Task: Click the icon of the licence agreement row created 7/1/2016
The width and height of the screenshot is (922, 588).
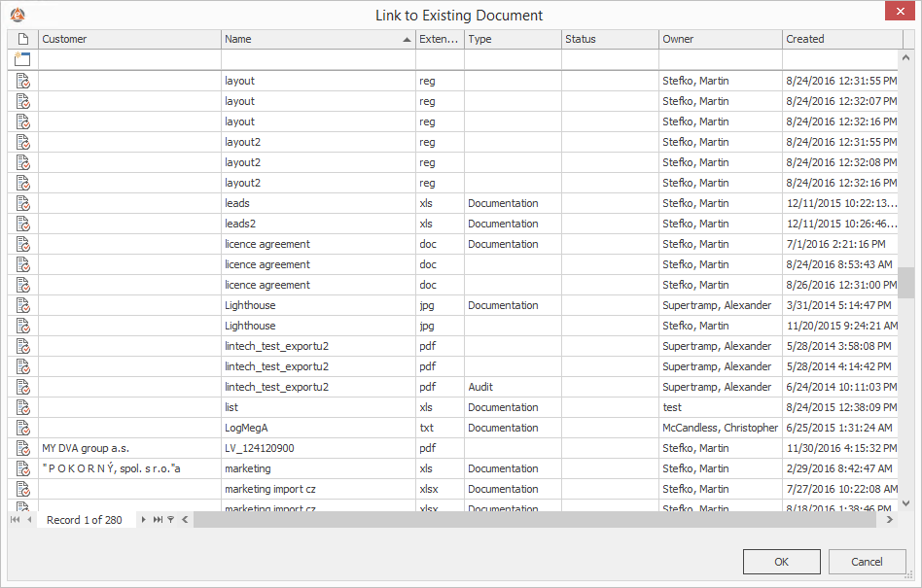Action: pos(23,244)
